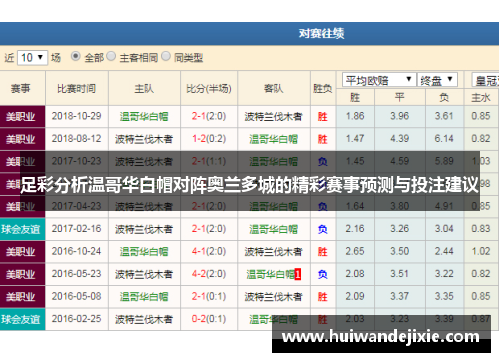Click the red card badge beside 温哥华白帽

(x=297, y=274)
